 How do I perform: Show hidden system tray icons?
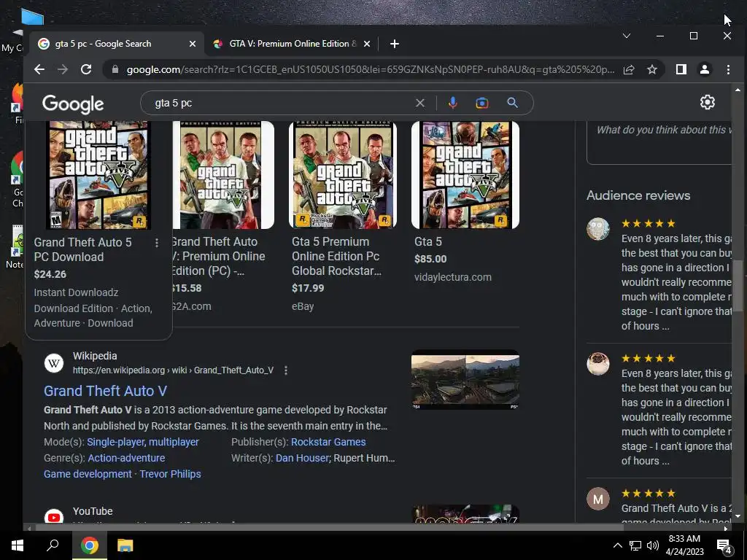(617, 545)
